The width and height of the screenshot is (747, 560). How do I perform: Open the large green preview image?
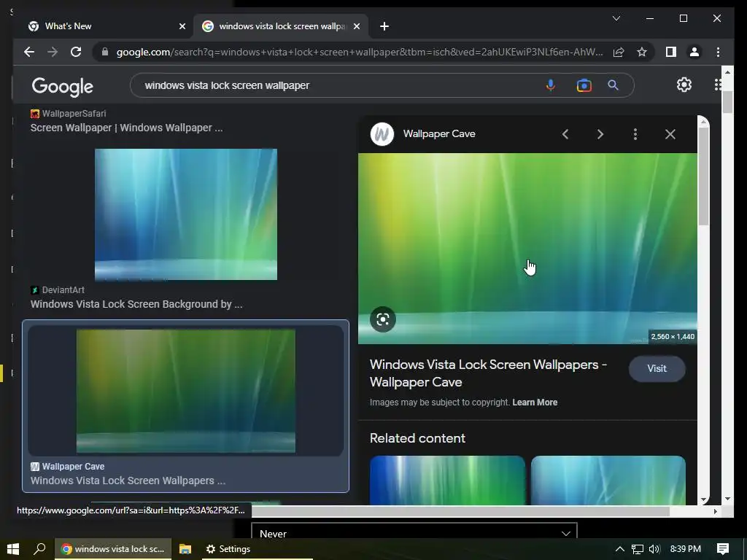(x=527, y=248)
